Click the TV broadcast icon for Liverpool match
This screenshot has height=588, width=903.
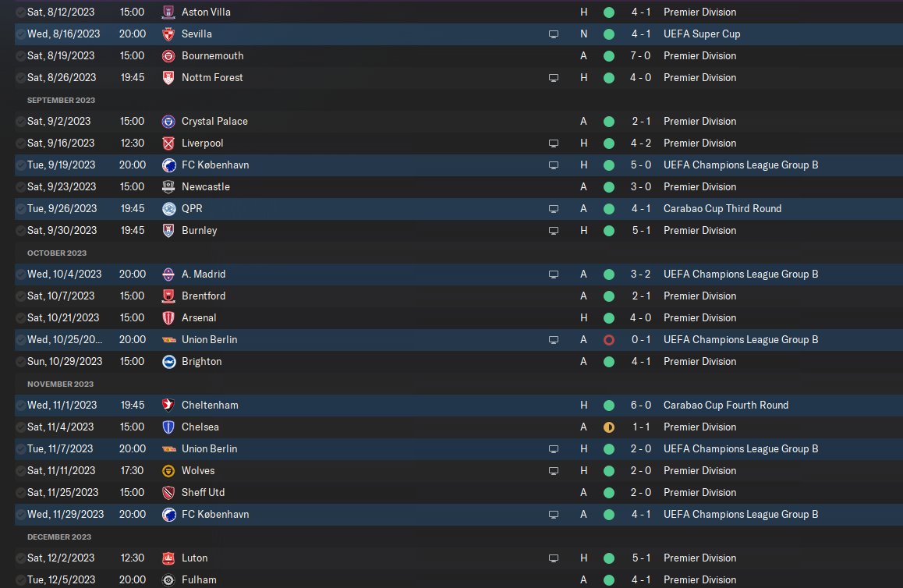pos(554,143)
